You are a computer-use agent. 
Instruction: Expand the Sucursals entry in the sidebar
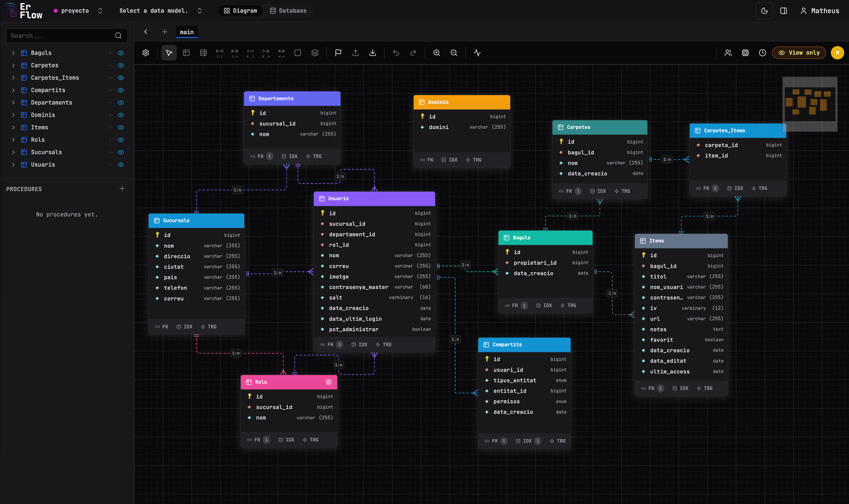pos(13,152)
